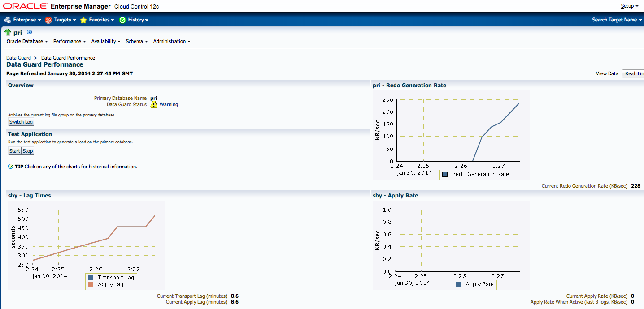Stop the test application
The height and width of the screenshot is (309, 644).
click(28, 151)
